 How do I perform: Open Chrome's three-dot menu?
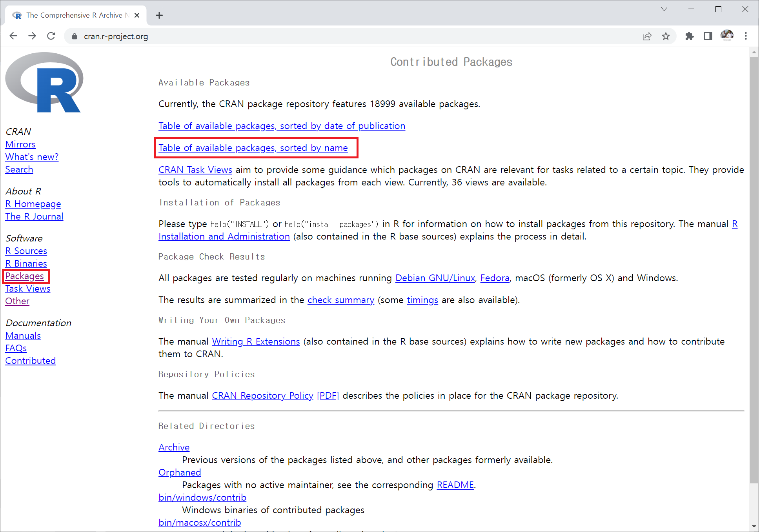(746, 36)
